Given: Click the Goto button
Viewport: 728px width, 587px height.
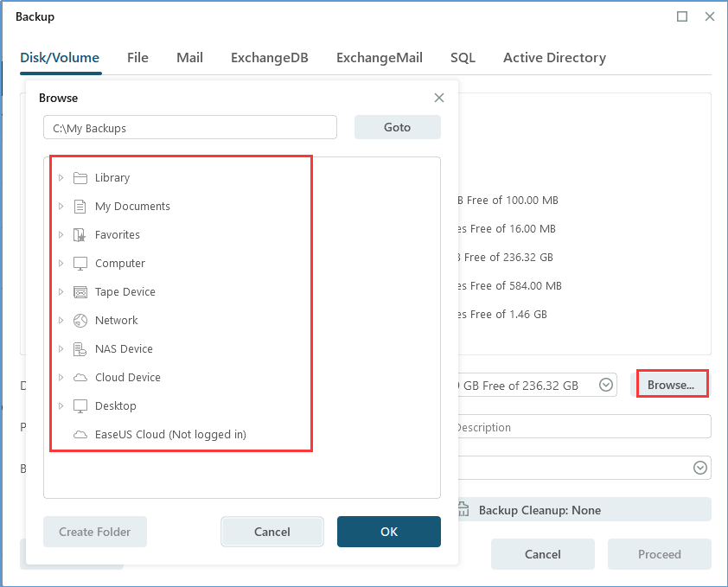Looking at the screenshot, I should (x=397, y=126).
